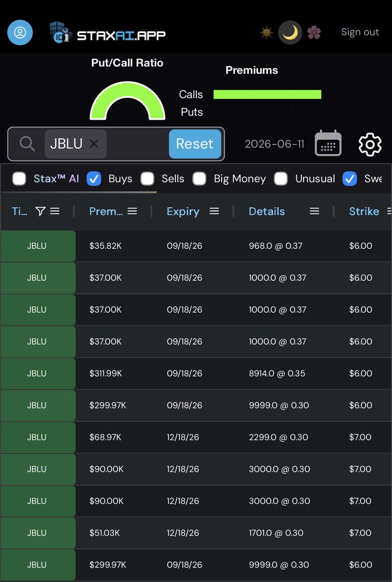
Task: Click the 2026-06-11 date text
Action: [x=275, y=144]
